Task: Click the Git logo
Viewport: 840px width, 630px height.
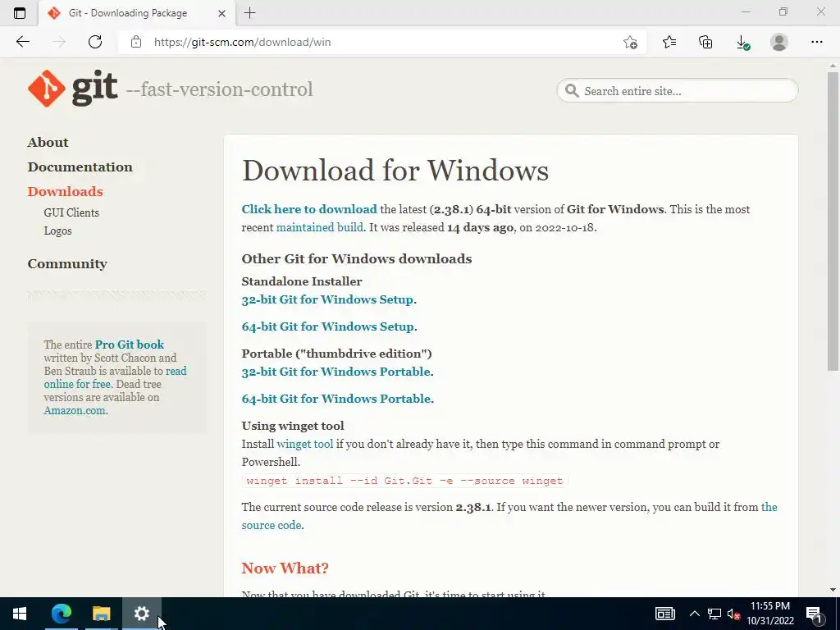Action: click(x=73, y=89)
